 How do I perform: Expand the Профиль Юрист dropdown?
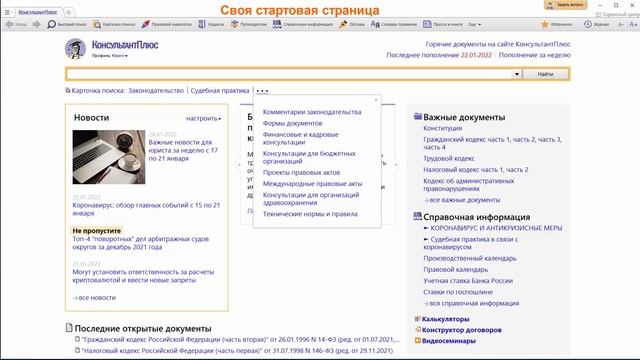[x=109, y=56]
